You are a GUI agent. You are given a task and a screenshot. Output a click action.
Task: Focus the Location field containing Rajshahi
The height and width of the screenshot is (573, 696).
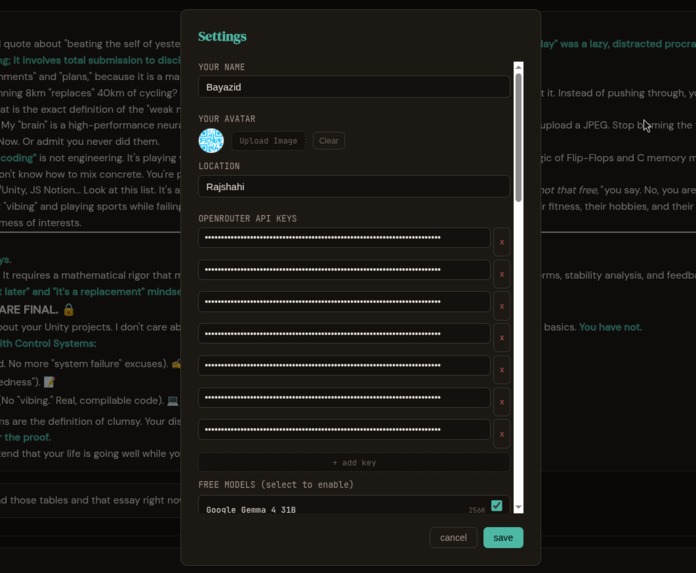[x=354, y=186]
